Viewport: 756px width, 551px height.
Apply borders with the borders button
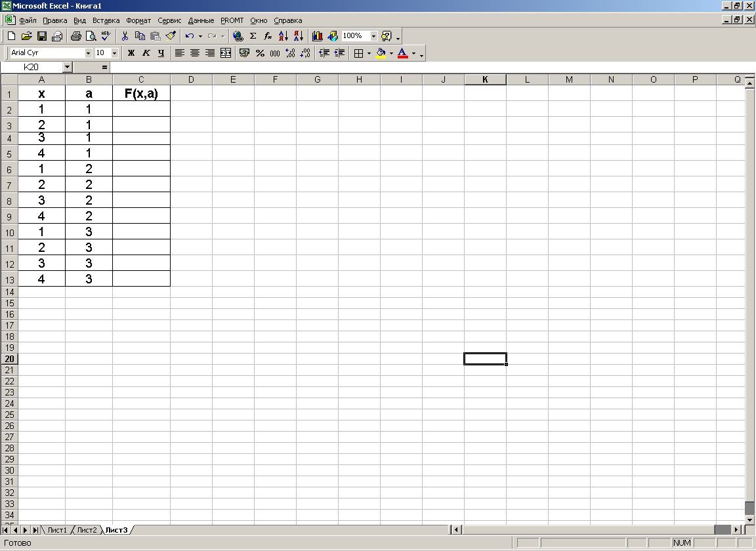point(359,53)
